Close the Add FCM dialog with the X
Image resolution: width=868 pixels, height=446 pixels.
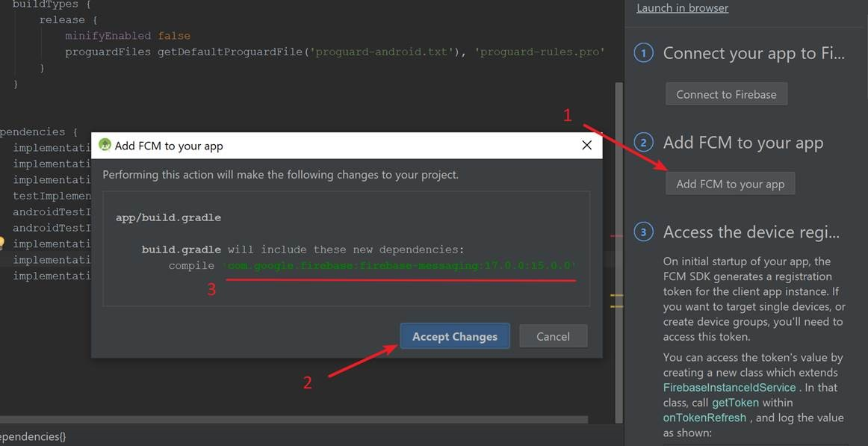click(x=586, y=145)
